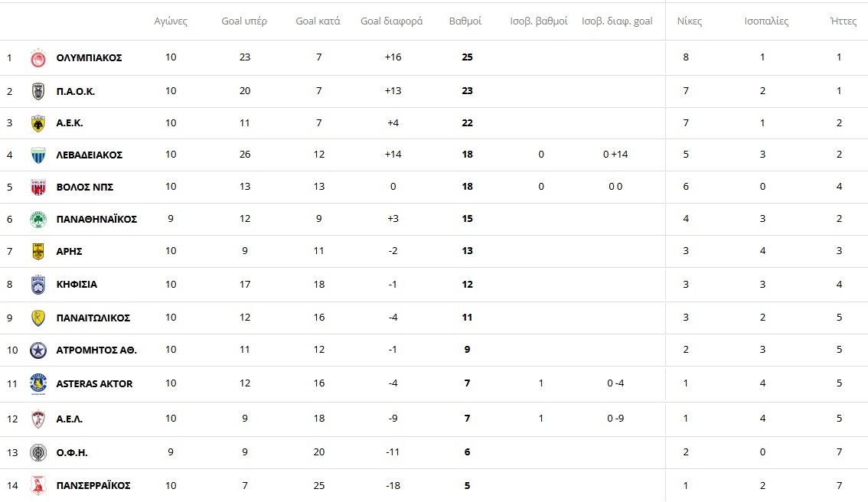Select the ΑΤΡΟΜΗΤΟΣ ΑΘ. team name
The image size is (868, 502).
96,350
